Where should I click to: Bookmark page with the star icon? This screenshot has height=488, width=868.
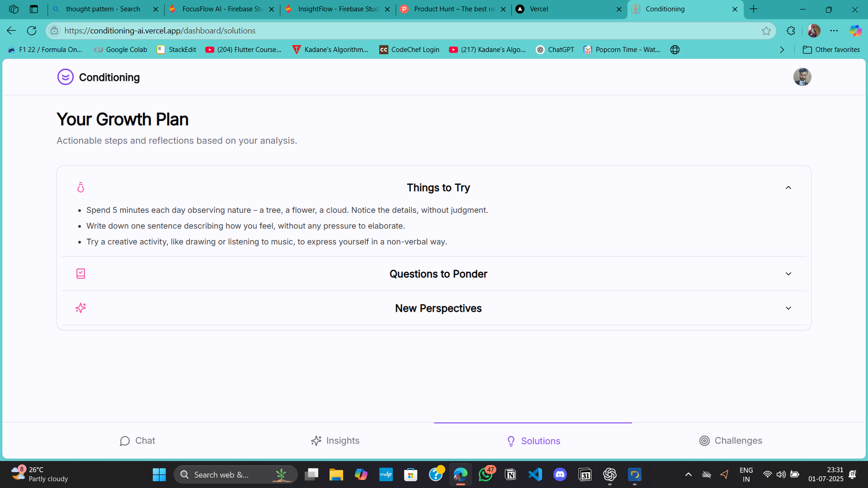click(766, 31)
